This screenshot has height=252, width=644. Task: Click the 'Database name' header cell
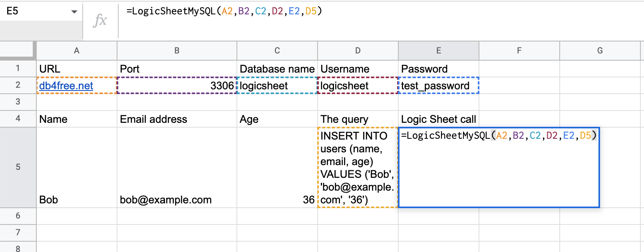[277, 69]
